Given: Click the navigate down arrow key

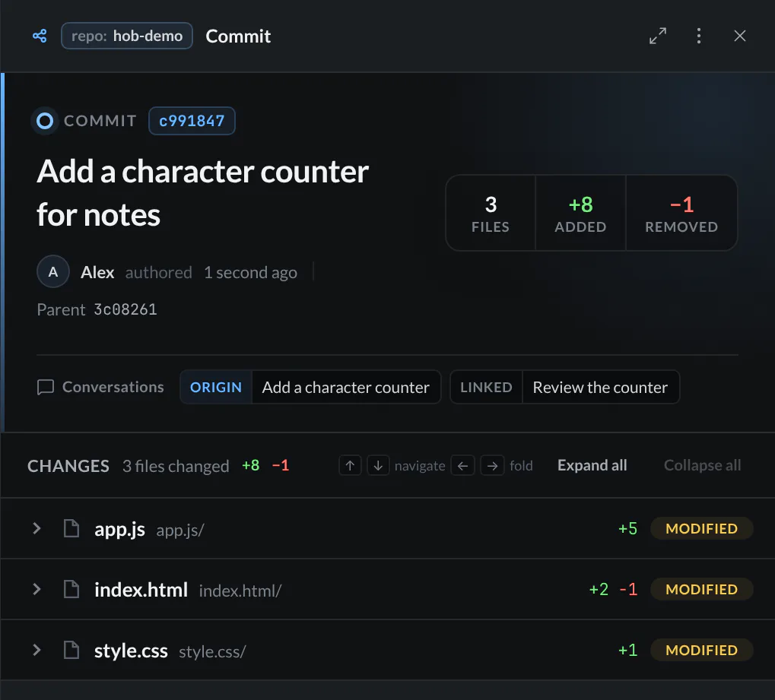Looking at the screenshot, I should 378,466.
